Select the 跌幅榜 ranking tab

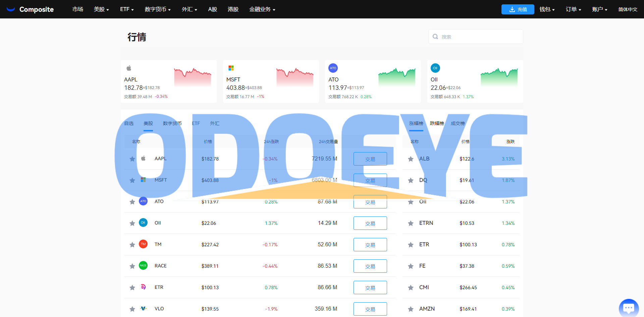click(437, 124)
